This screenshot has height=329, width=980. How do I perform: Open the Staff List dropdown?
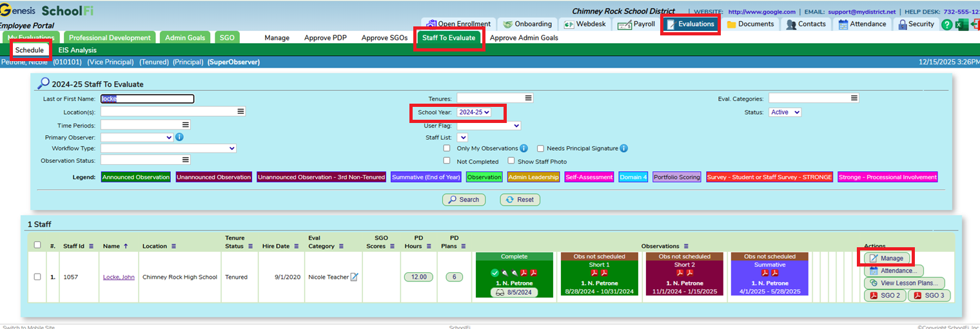click(x=462, y=137)
